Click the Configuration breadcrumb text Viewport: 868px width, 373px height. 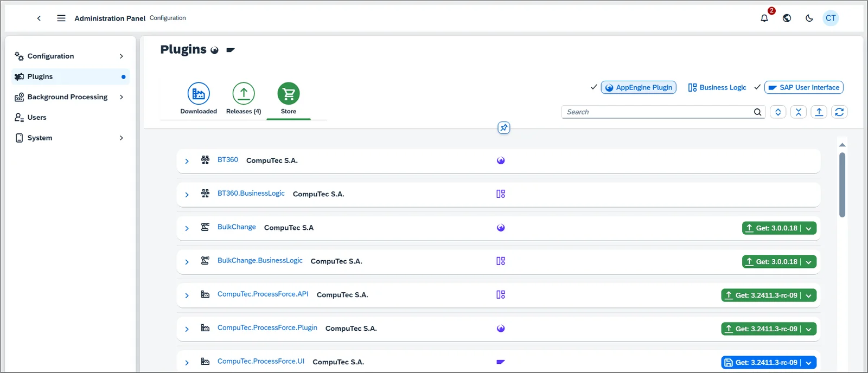(x=168, y=18)
